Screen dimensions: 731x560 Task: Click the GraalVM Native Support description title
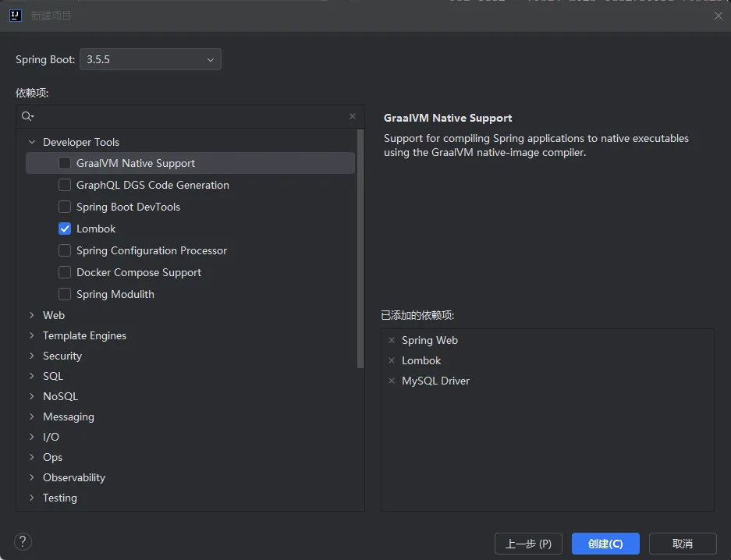448,118
